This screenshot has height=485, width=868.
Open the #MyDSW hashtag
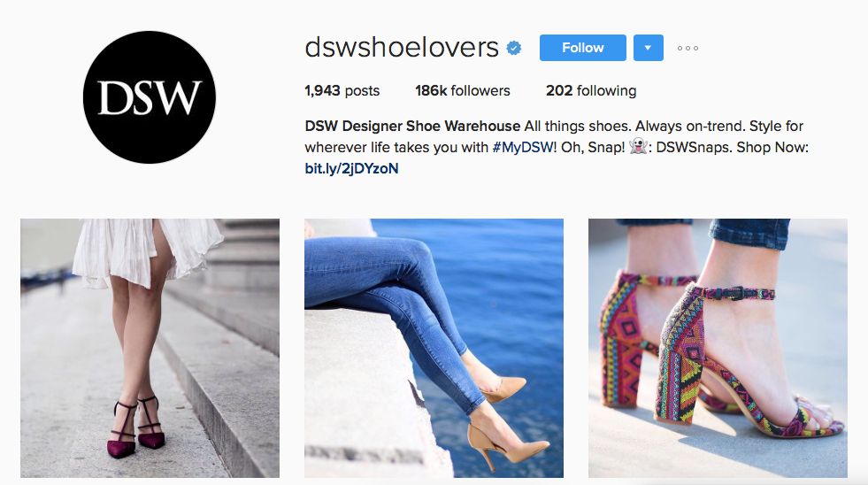(x=523, y=147)
